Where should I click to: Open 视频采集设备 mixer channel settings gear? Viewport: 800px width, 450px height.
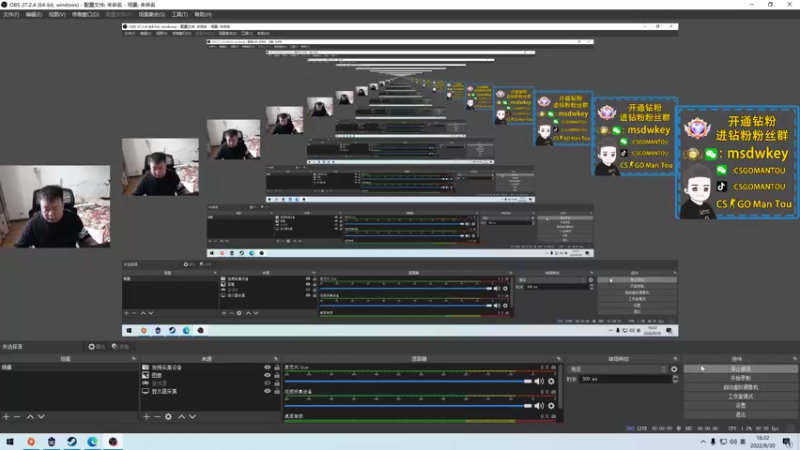tap(551, 406)
